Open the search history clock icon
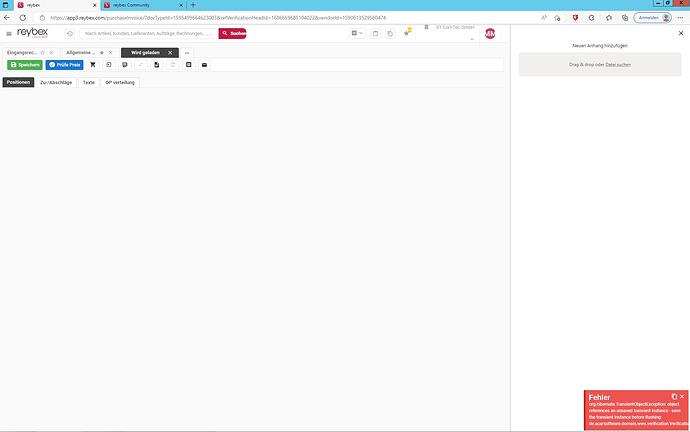Screen dimensions: 690x432 [70, 33]
